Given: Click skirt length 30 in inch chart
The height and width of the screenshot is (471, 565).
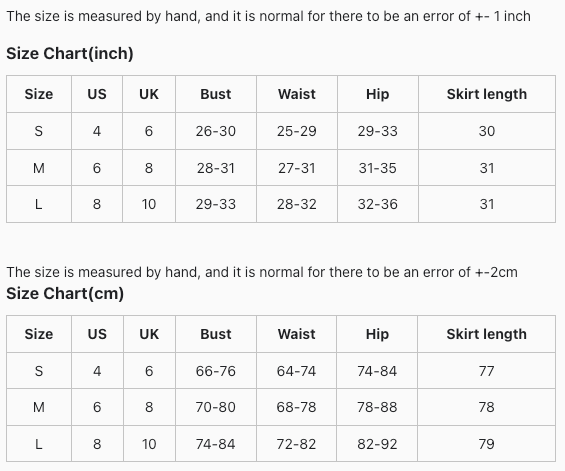Looking at the screenshot, I should click(487, 131).
